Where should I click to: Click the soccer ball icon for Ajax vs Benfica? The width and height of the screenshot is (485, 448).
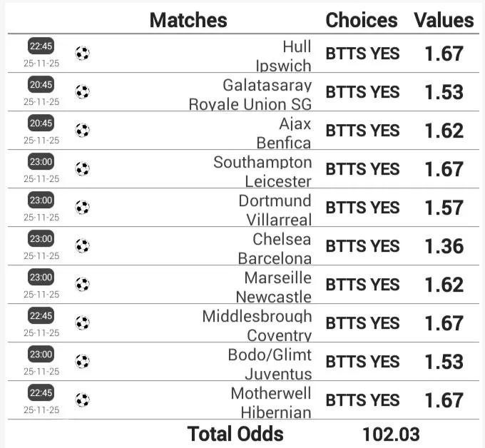coord(83,131)
